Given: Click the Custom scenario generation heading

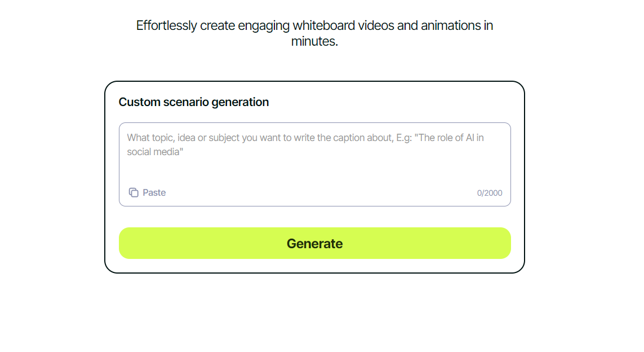Looking at the screenshot, I should click(x=194, y=102).
